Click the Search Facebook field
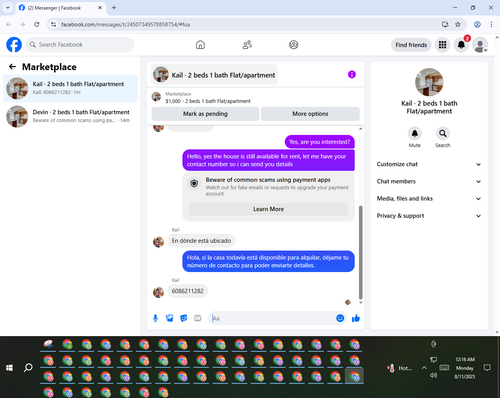The image size is (500, 398). 80,45
